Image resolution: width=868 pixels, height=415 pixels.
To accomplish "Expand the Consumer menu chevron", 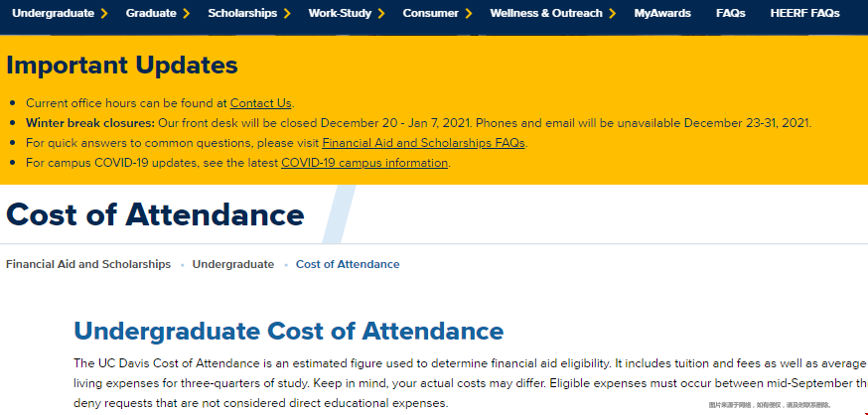I will (469, 13).
